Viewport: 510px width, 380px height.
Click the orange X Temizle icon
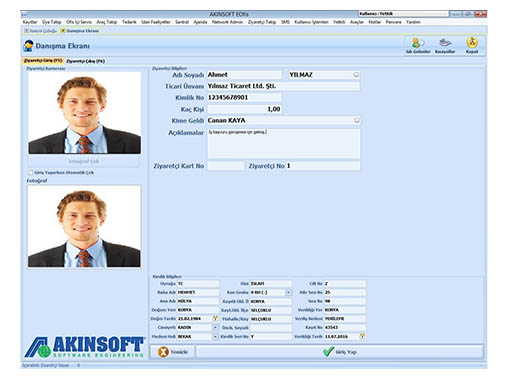coord(163,352)
